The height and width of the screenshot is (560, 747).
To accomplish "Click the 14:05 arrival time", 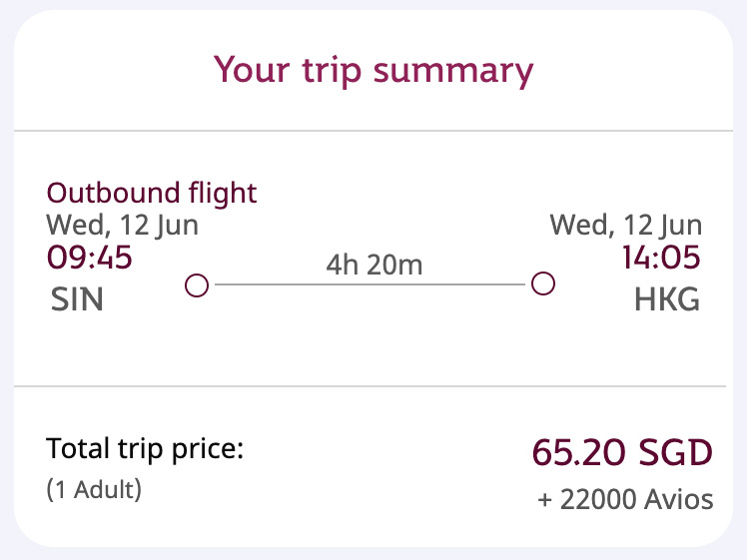I will [x=660, y=259].
